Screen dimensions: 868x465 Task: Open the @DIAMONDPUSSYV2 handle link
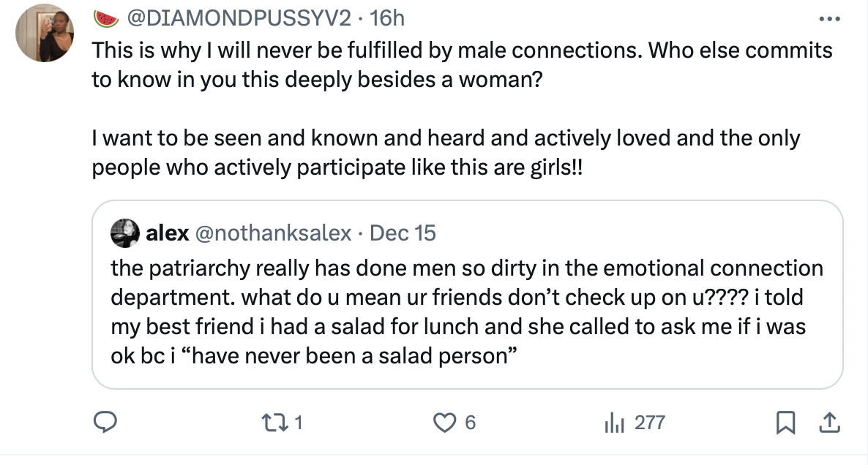[x=239, y=18]
